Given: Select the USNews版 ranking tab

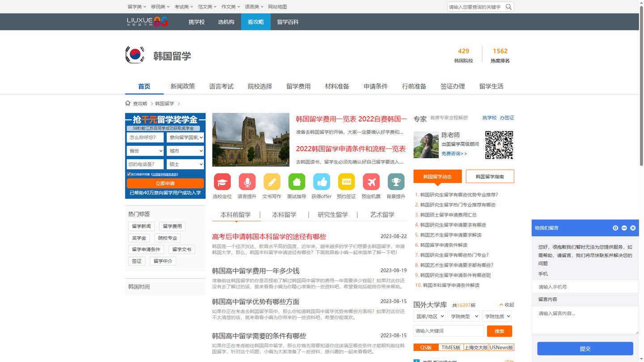Looking at the screenshot, I should tap(501, 347).
